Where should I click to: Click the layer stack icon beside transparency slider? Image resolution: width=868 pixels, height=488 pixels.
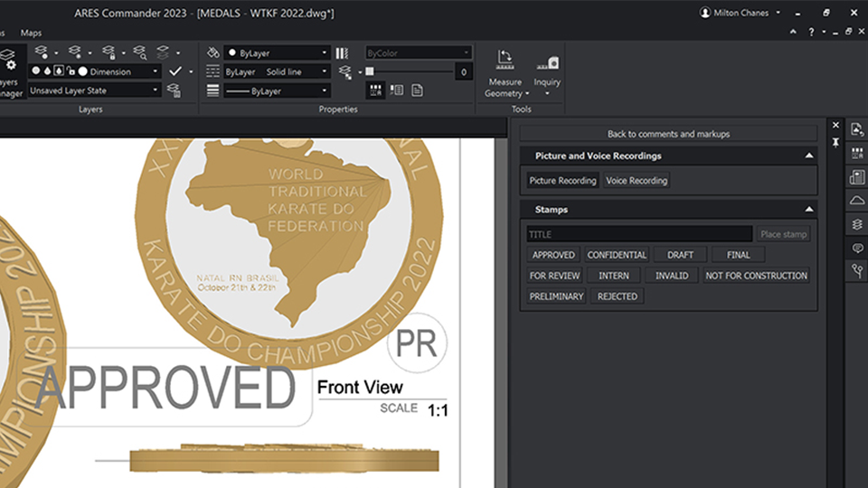click(344, 72)
